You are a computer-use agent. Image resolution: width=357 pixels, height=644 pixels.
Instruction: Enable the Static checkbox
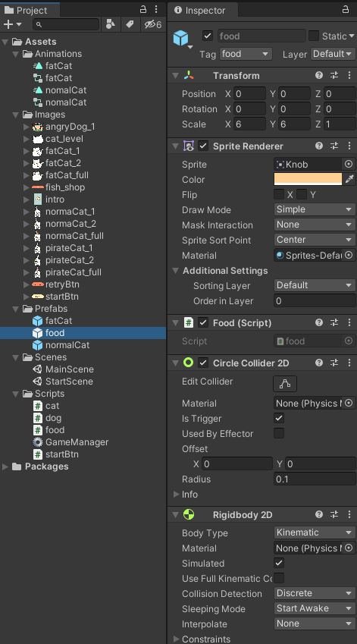314,36
